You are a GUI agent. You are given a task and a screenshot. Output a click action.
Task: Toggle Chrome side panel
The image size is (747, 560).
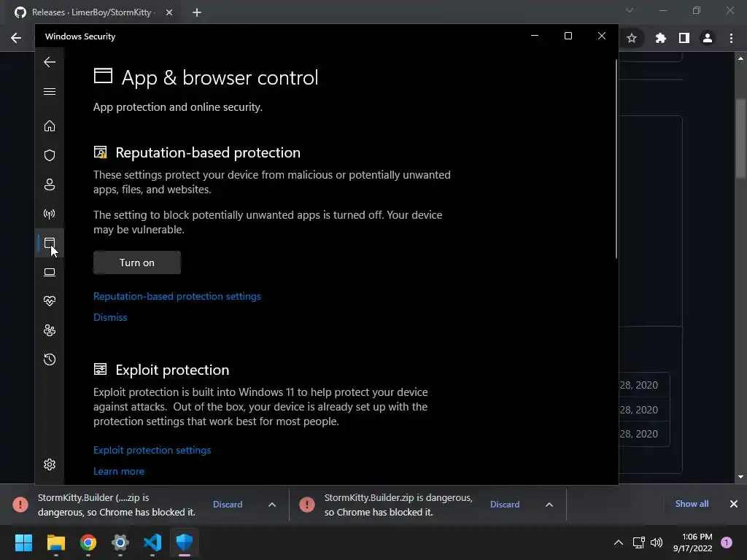[684, 38]
